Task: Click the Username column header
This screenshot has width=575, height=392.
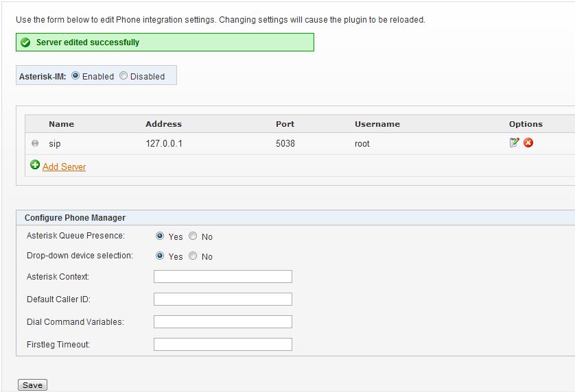Action: (377, 124)
